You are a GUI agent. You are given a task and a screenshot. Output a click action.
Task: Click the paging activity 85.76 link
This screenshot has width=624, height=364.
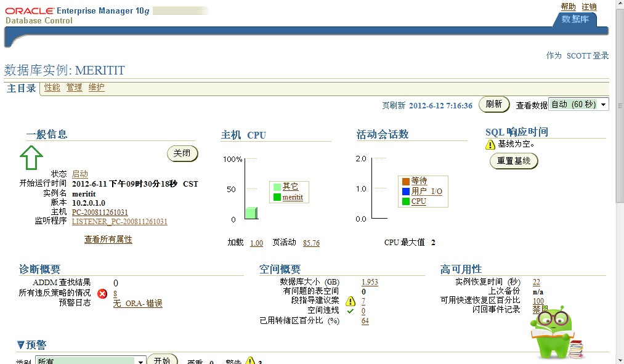[x=311, y=243]
